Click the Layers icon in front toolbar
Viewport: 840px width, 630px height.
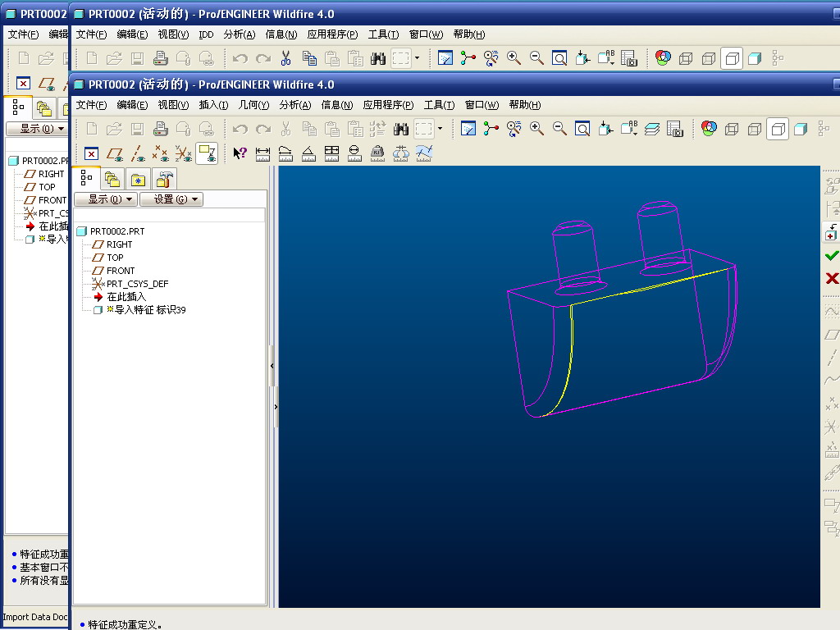pyautogui.click(x=651, y=129)
